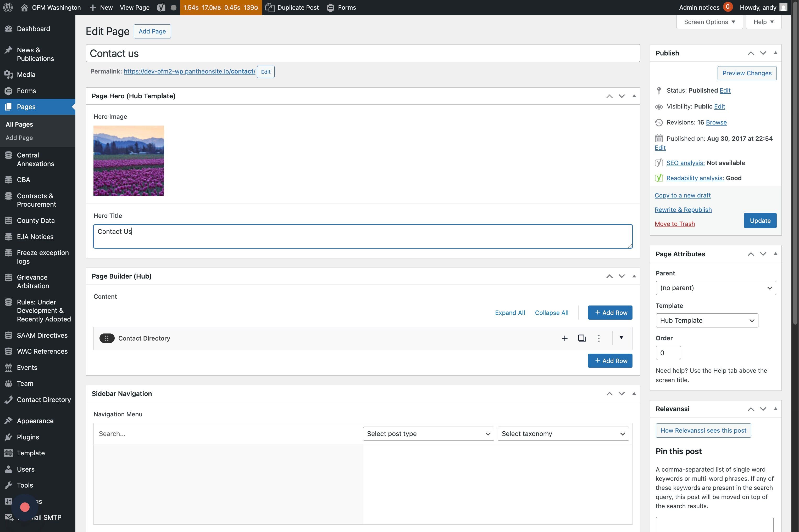Open Screen Options tab
The image size is (799, 532).
[709, 22]
